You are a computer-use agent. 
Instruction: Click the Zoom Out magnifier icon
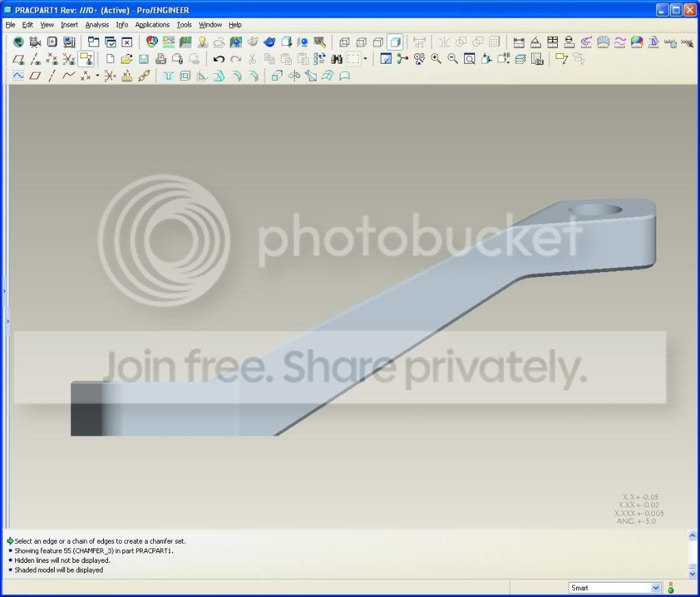(453, 59)
